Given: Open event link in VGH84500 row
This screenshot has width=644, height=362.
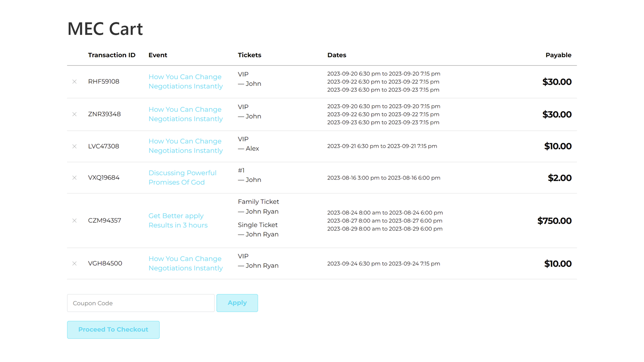Looking at the screenshot, I should click(185, 263).
